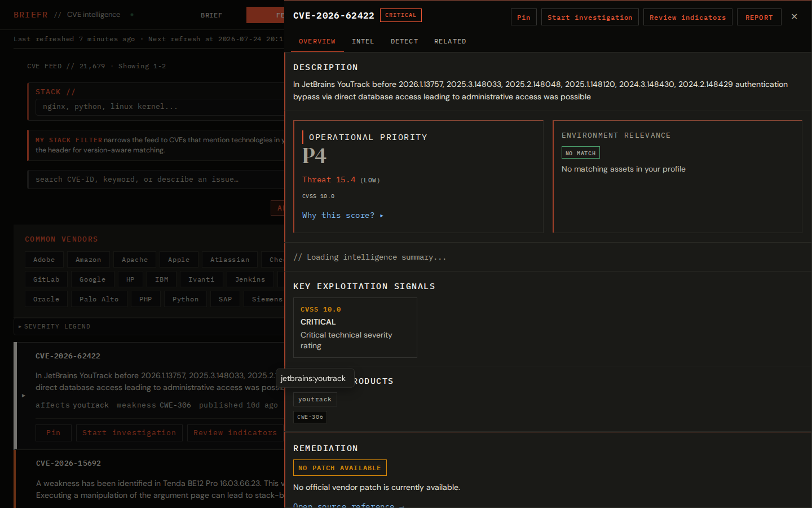Open the RELATED tab

click(450, 41)
